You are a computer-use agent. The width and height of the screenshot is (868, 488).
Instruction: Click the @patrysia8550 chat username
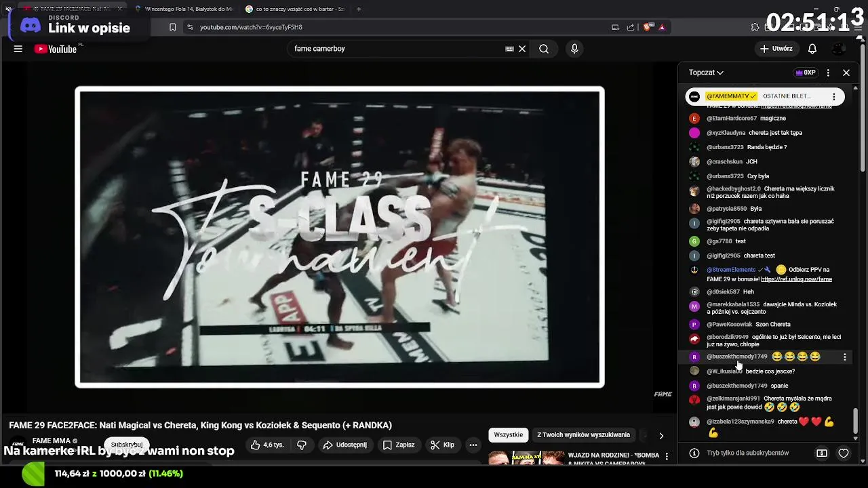(727, 209)
